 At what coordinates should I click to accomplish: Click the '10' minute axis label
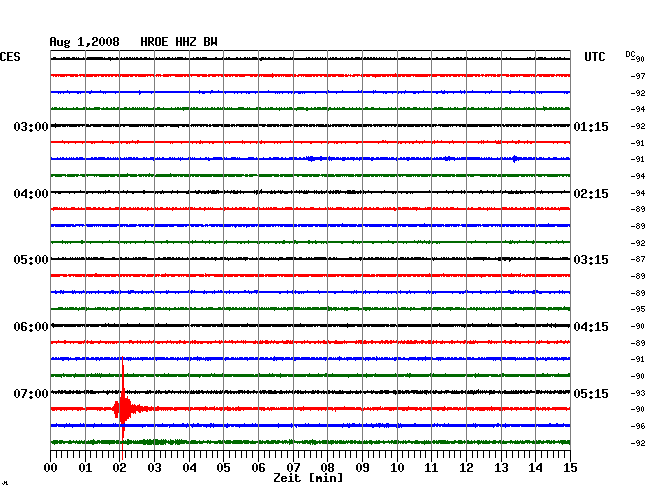point(397,467)
